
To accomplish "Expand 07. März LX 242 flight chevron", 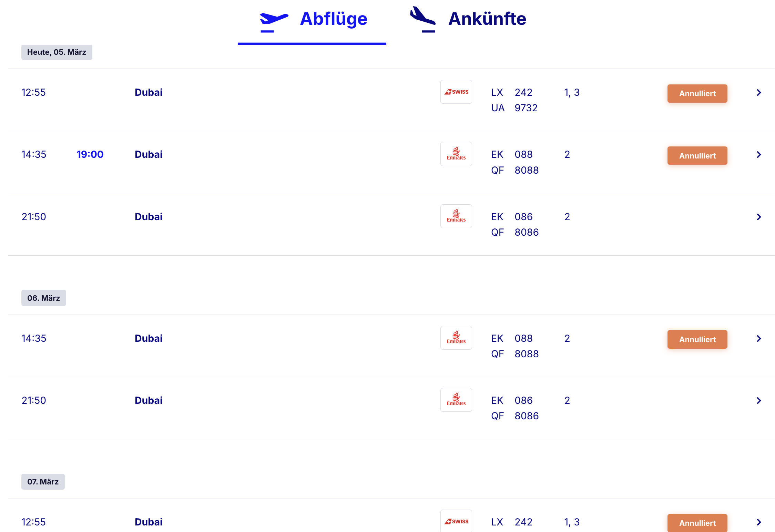I will pos(759,522).
